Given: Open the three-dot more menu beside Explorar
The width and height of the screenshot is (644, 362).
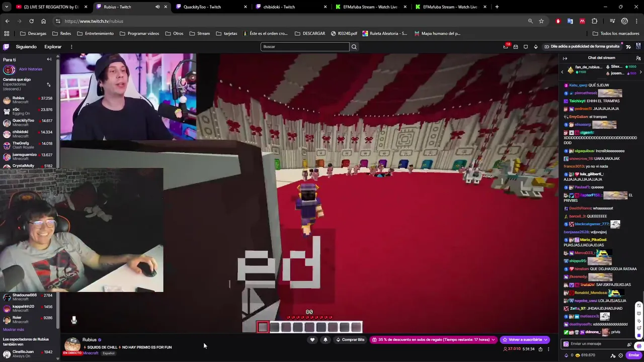Looking at the screenshot, I should pyautogui.click(x=71, y=47).
